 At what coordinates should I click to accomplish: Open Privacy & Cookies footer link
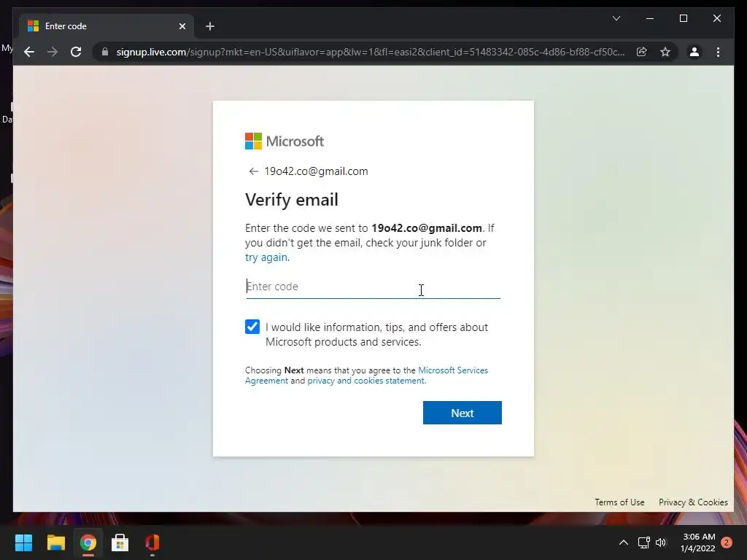pos(693,502)
